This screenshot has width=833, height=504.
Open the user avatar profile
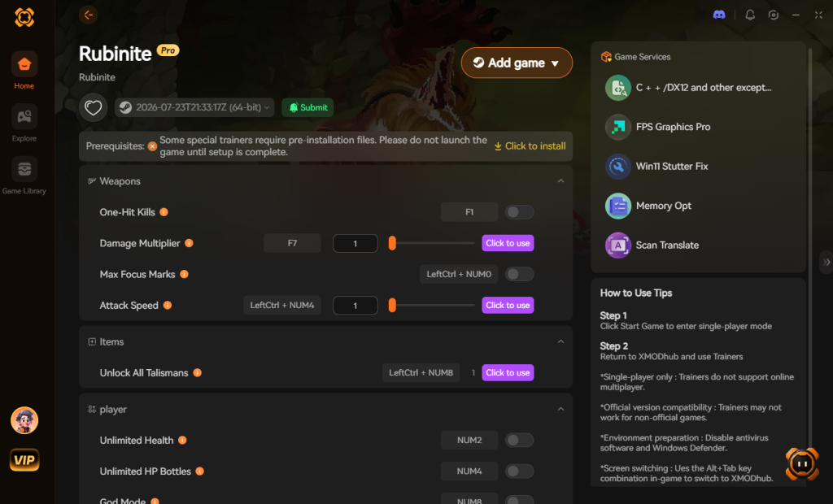[24, 420]
